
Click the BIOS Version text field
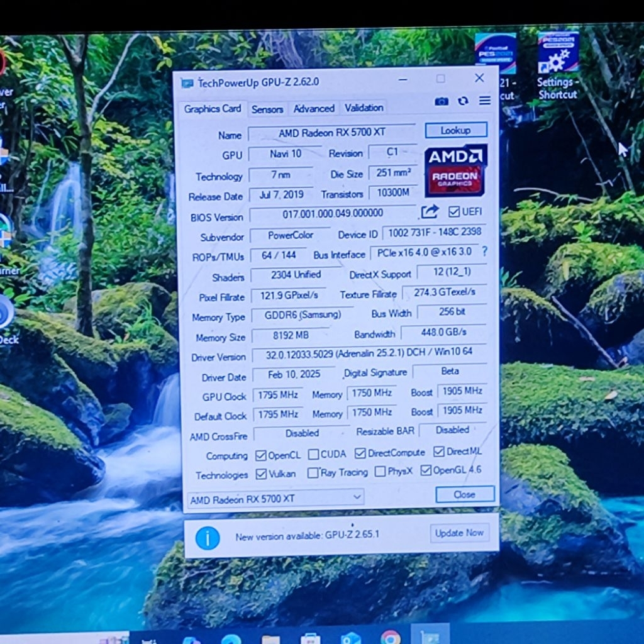click(x=333, y=214)
